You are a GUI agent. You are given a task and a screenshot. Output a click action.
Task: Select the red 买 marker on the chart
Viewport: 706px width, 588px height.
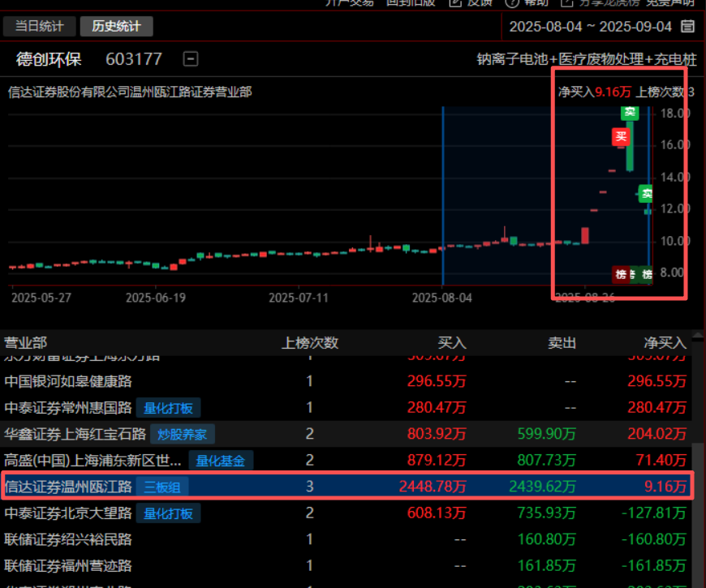point(621,137)
